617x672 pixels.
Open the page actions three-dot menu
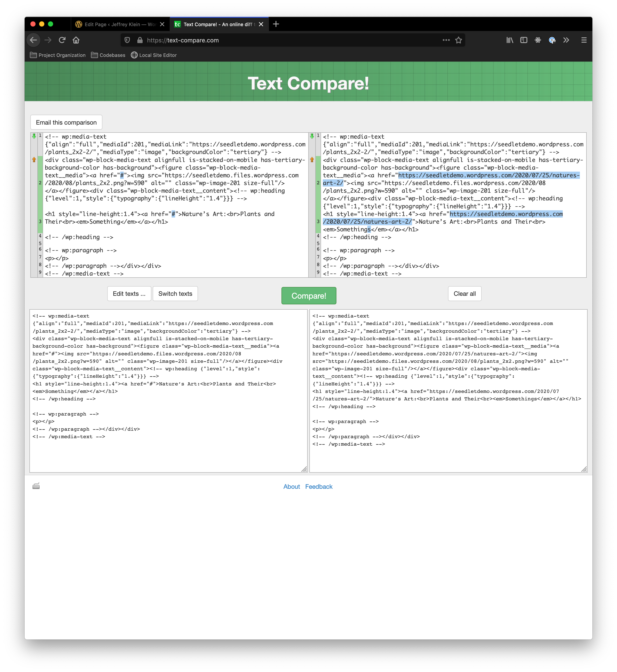[446, 40]
